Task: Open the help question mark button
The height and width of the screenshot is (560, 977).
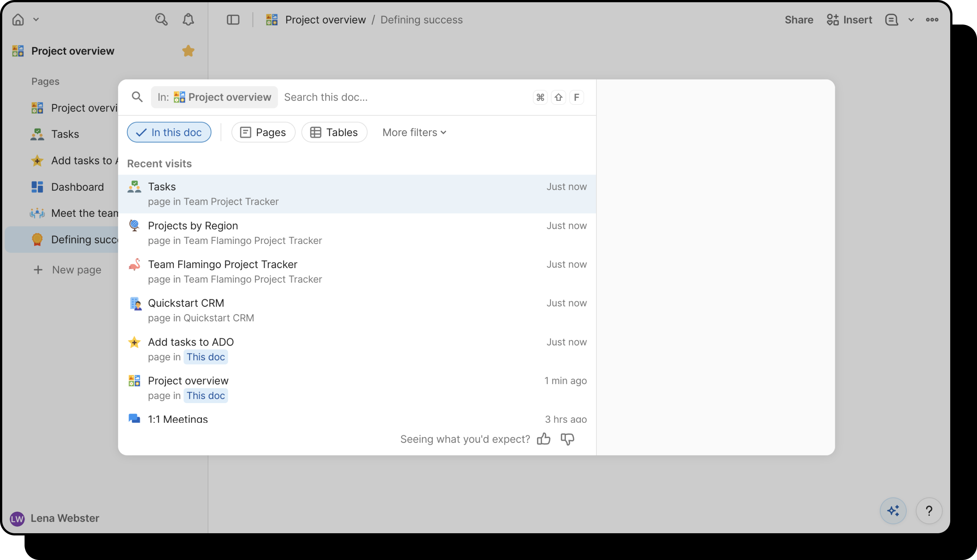Action: [x=929, y=511]
